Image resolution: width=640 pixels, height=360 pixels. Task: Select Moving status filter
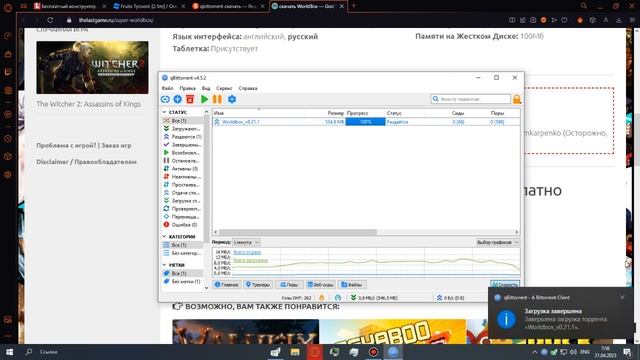pos(182,217)
